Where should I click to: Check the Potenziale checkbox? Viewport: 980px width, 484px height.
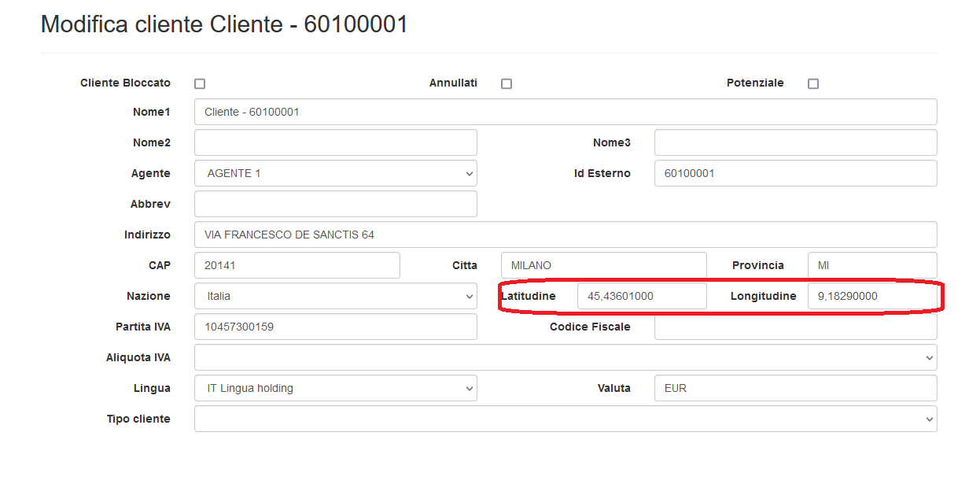[x=813, y=83]
